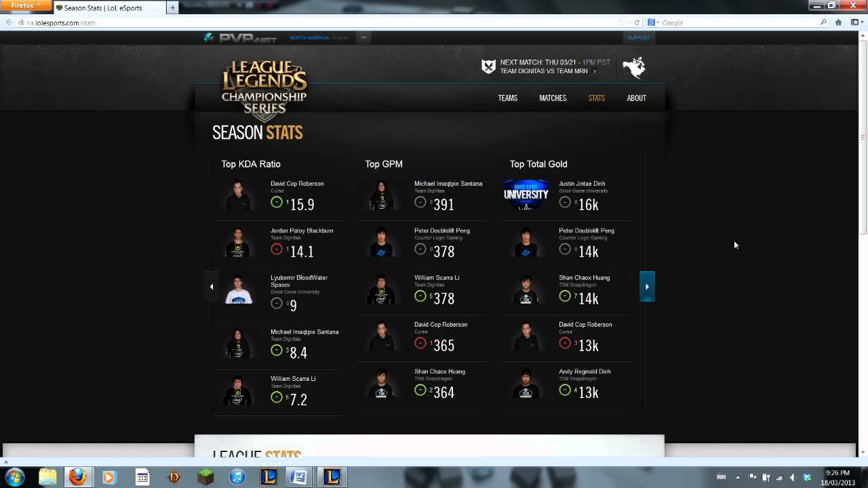
Task: Click the blue next arrow beside Top Total Gold
Action: pos(647,287)
